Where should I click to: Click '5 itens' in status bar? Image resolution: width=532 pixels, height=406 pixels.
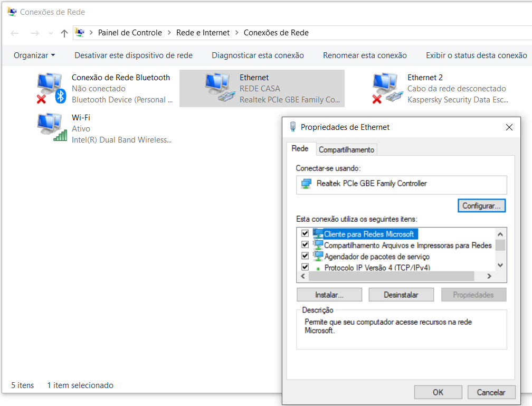(x=22, y=385)
